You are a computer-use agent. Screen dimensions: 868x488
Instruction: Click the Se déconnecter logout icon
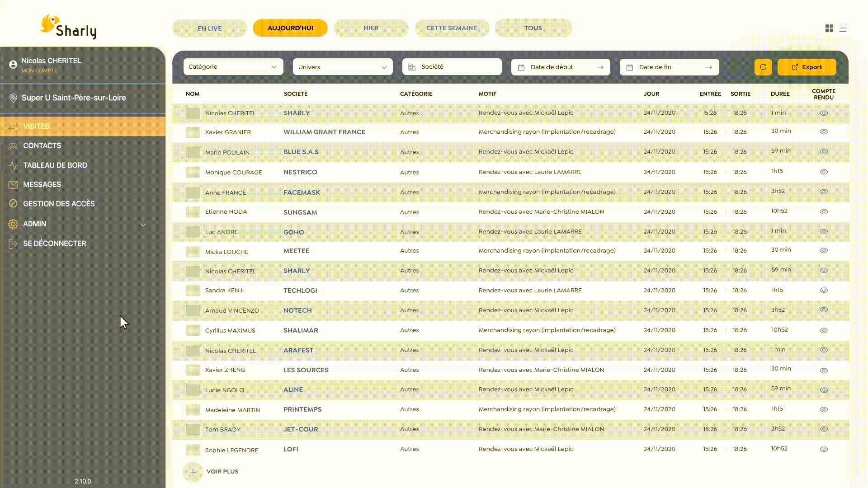pos(13,244)
